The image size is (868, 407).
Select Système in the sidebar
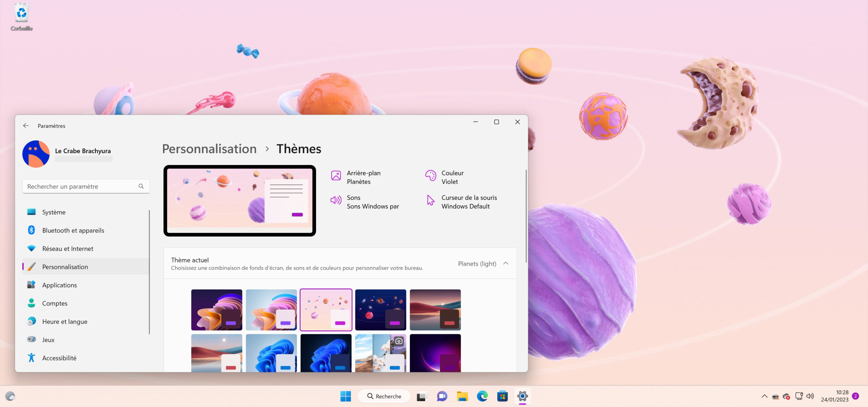click(85, 212)
